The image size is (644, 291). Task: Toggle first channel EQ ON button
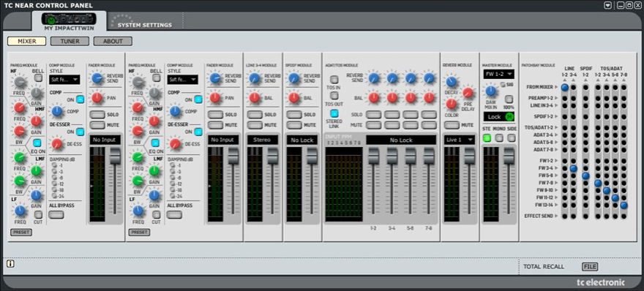coord(37,143)
